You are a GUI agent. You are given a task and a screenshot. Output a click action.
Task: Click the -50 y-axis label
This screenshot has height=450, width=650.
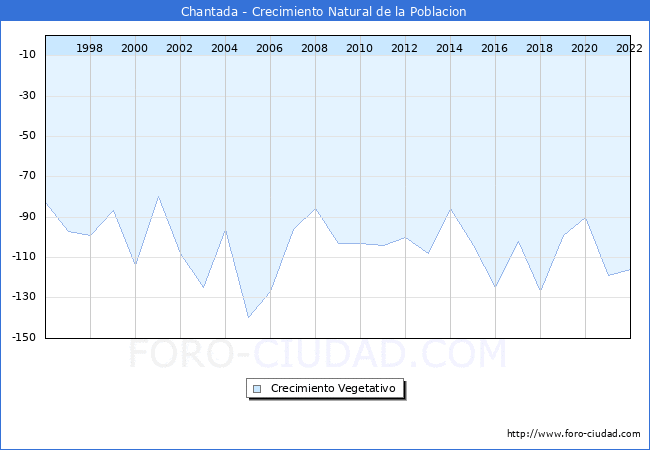pyautogui.click(x=27, y=135)
